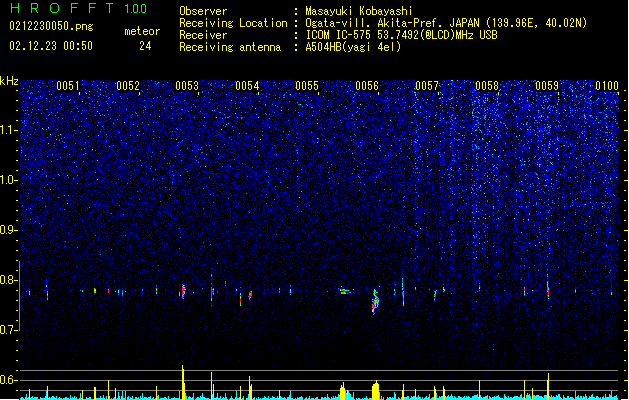This screenshot has width=629, height=400.
Task: Click the 1.0 kHz axis label
Action: coord(9,180)
